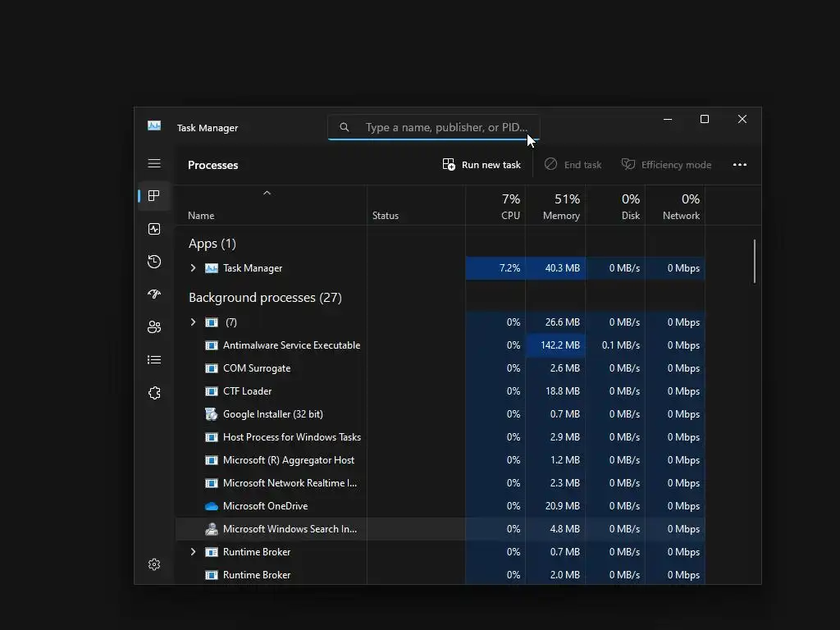This screenshot has height=630, width=840.
Task: Select Antimalware Service Executable row
Action: click(x=441, y=345)
